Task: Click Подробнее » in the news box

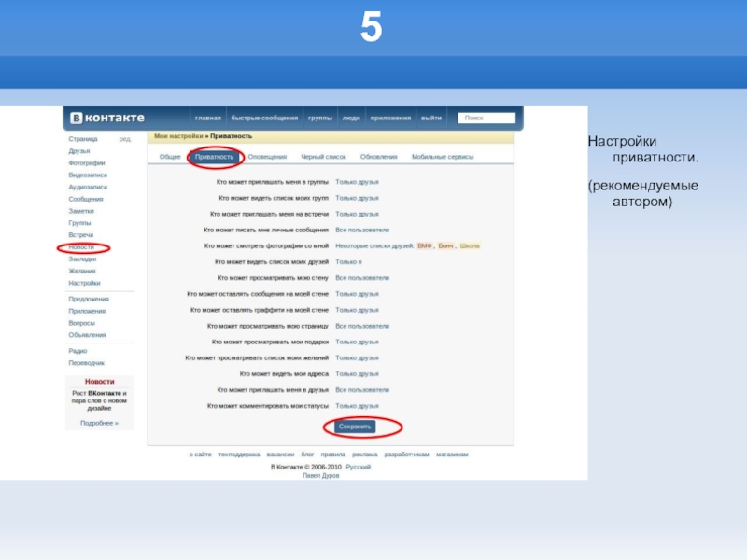Action: 99,423
